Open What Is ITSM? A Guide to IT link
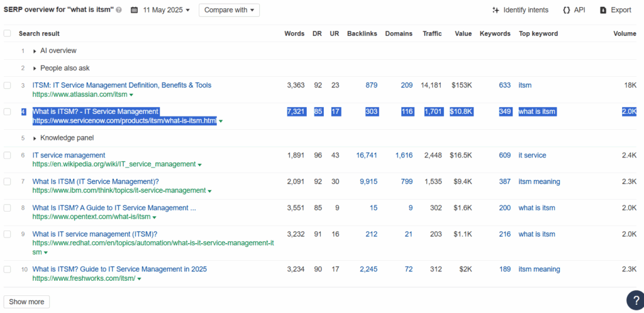This screenshot has width=644, height=313. click(114, 208)
